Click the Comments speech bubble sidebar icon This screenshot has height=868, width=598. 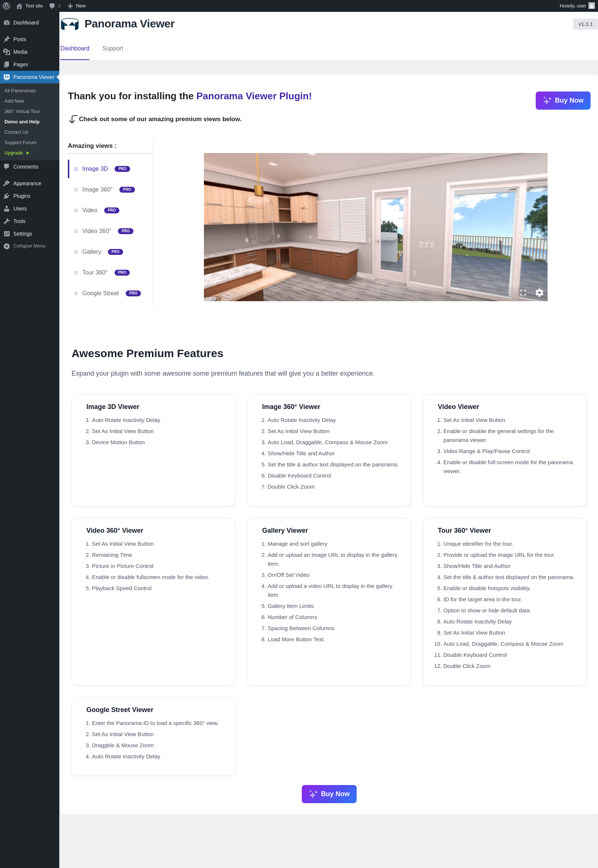[x=7, y=167]
